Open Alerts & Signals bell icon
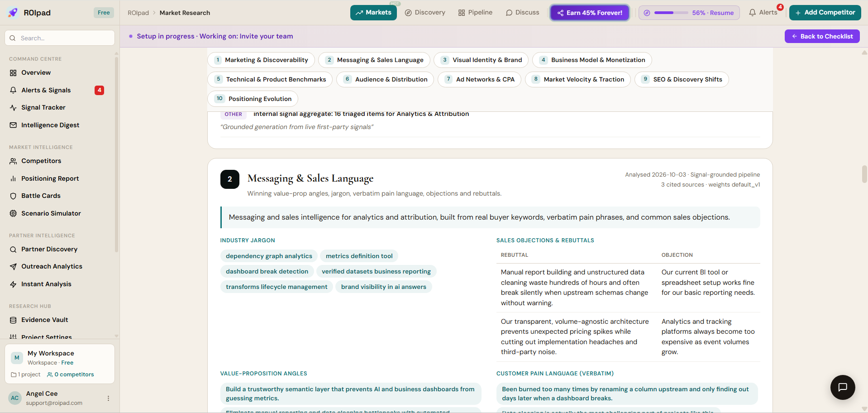Viewport: 868px width, 413px height. tap(13, 90)
